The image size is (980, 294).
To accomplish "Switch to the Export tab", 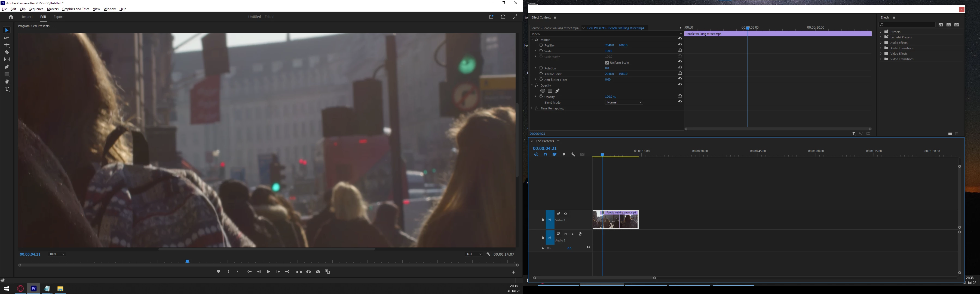I will [58, 17].
